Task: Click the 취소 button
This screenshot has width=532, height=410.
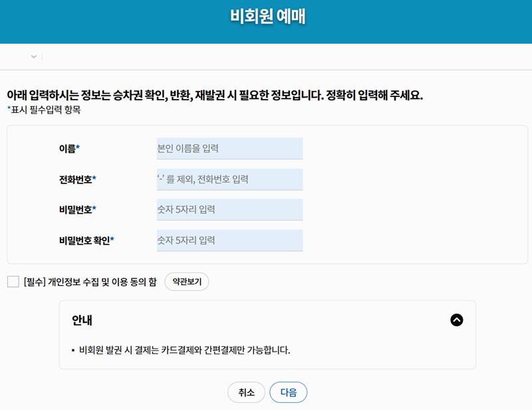Action: tap(246, 392)
